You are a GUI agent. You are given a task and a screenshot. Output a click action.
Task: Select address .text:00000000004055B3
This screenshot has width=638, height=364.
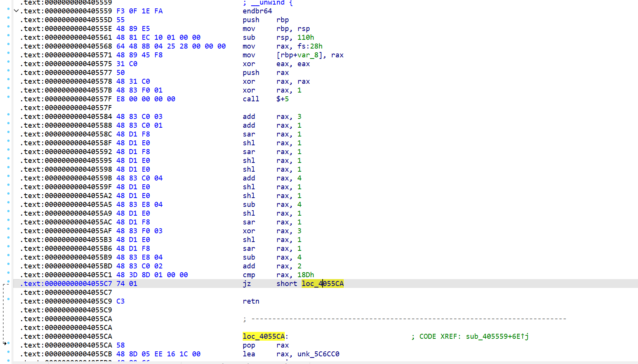coord(66,239)
